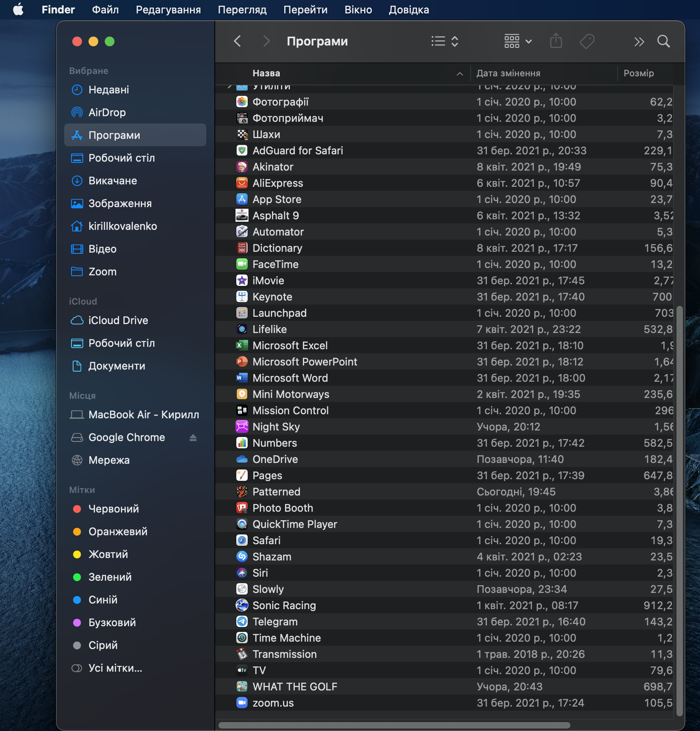Image resolution: width=700 pixels, height=731 pixels.
Task: Open the list view switcher
Action: tap(445, 41)
